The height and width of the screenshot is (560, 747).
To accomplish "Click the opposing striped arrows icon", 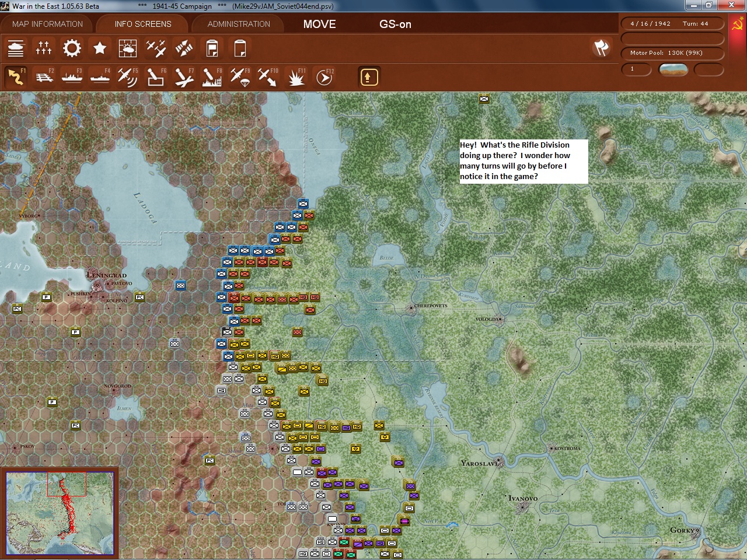I will click(x=184, y=48).
